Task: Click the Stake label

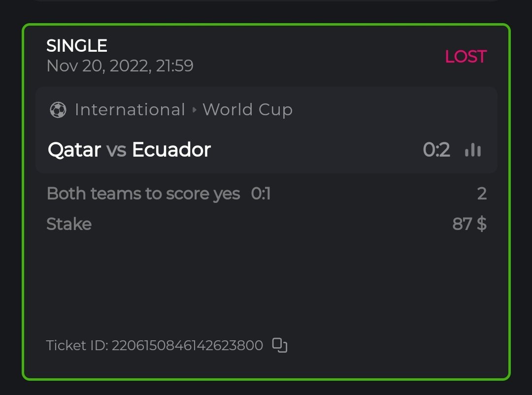Action: [69, 225]
